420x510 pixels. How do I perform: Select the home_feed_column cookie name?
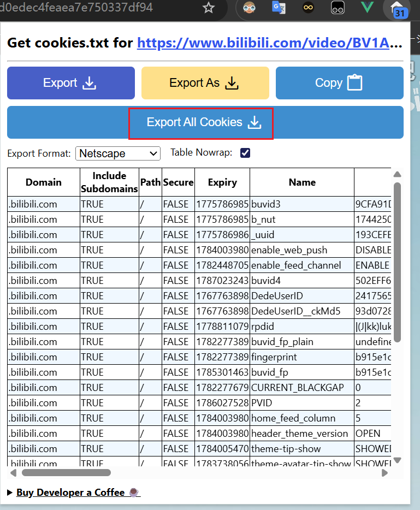point(302,418)
